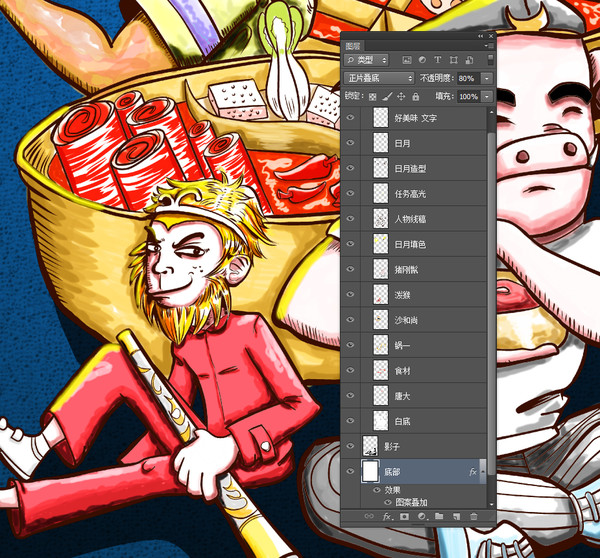
Task: Click delete layer trash icon
Action: (x=474, y=516)
